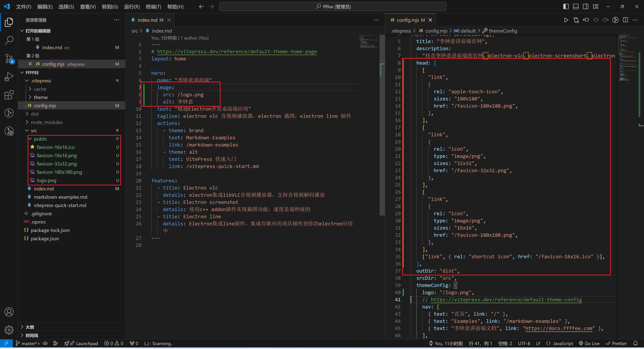The image size is (644, 349).
Task: Open the Edit menu
Action: [x=45, y=7]
